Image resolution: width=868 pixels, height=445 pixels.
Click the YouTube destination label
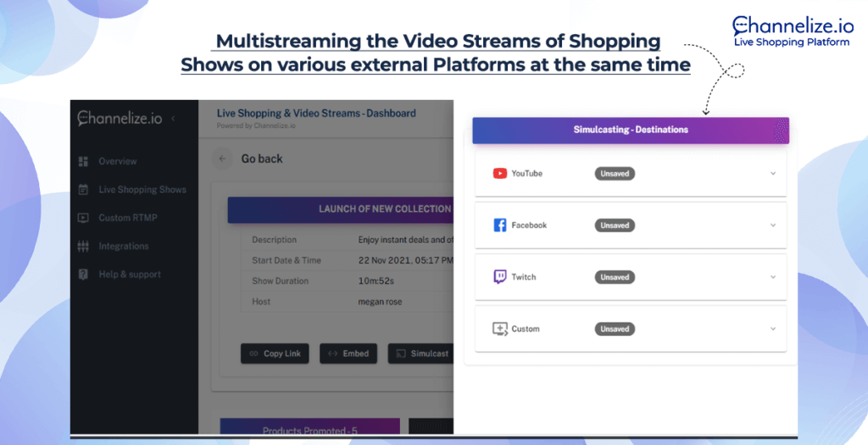tap(526, 173)
